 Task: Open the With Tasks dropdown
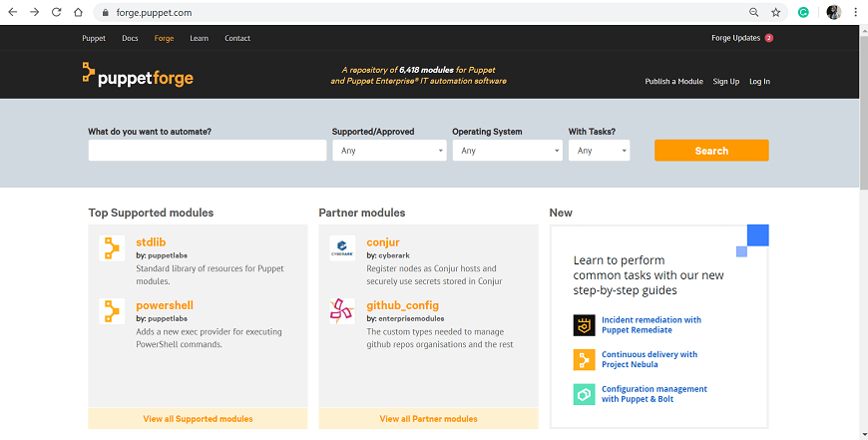tap(599, 151)
